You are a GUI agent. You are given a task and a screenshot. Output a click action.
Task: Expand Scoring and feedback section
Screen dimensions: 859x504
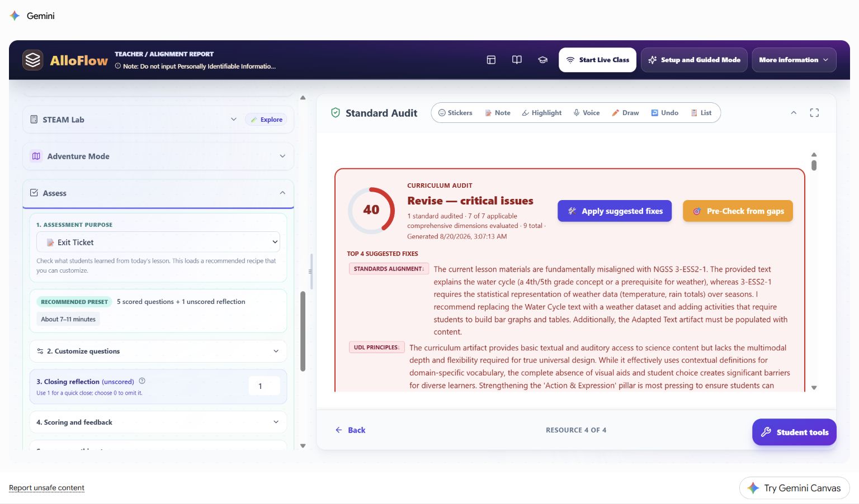click(158, 422)
